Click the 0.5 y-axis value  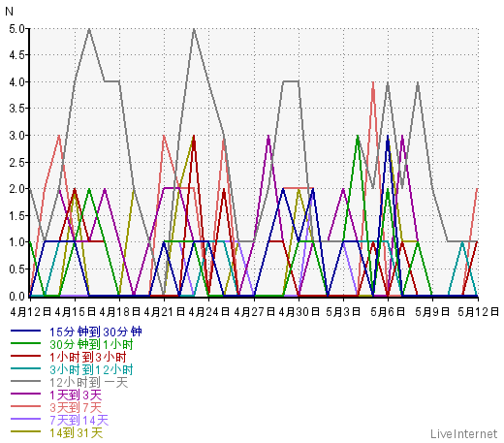tap(16, 269)
